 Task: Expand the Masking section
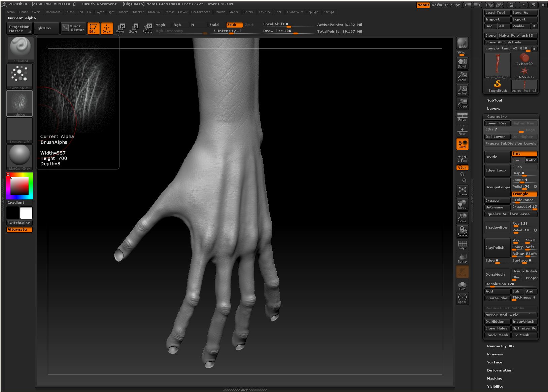[494, 379]
